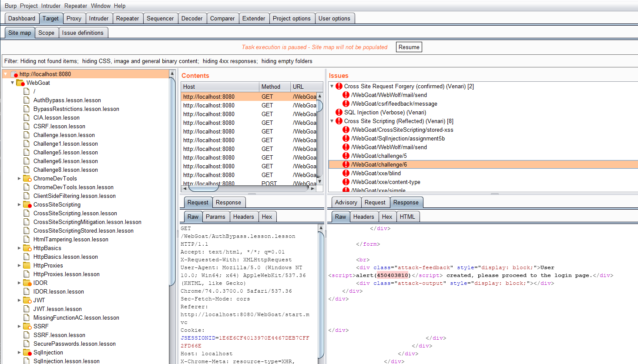Click the file icon beside MissingFunctionAC.lesson.lesson
The height and width of the screenshot is (364, 638).
[27, 317]
